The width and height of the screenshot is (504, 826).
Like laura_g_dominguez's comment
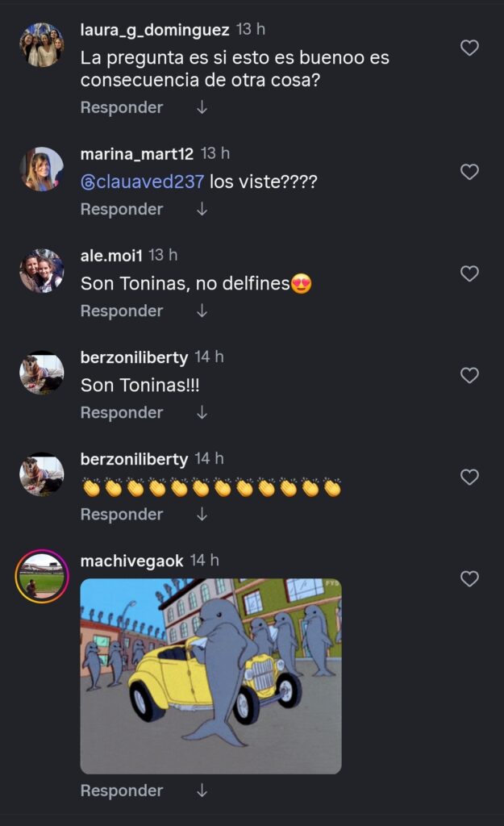click(x=469, y=48)
